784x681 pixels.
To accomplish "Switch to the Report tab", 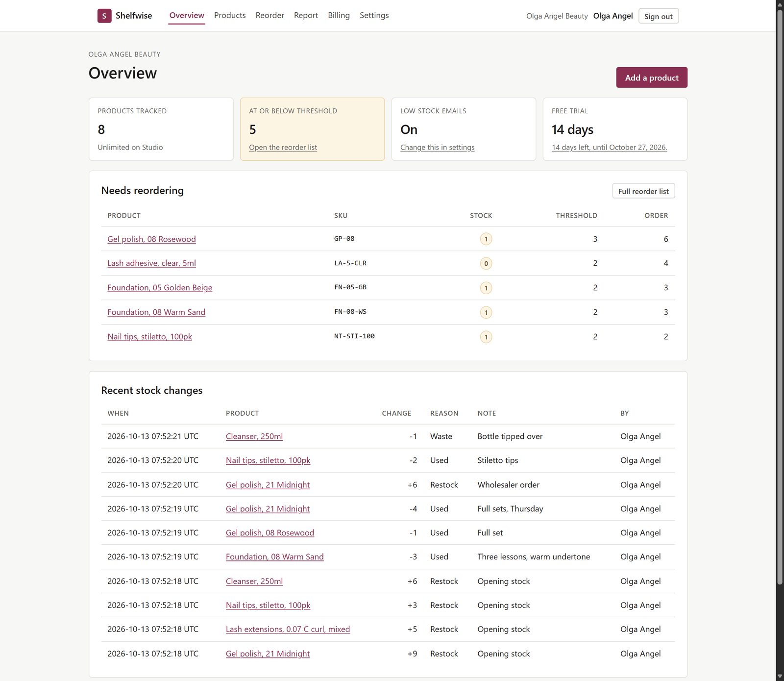I will (306, 15).
